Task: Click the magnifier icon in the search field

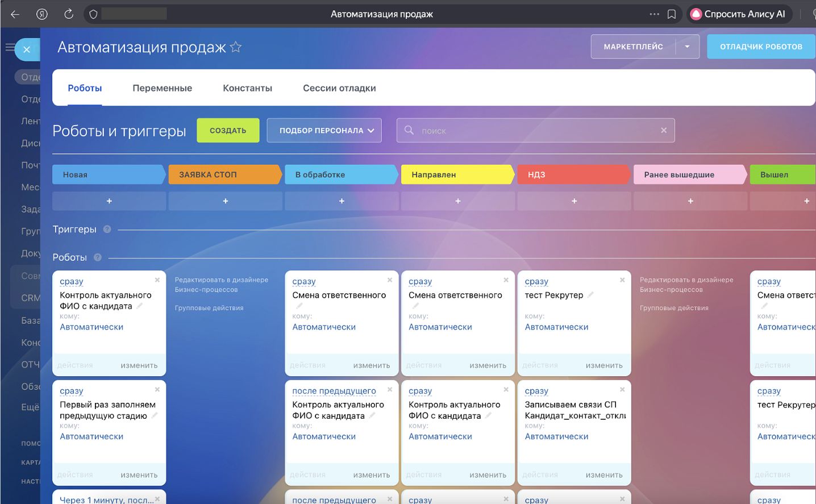Action: (409, 130)
